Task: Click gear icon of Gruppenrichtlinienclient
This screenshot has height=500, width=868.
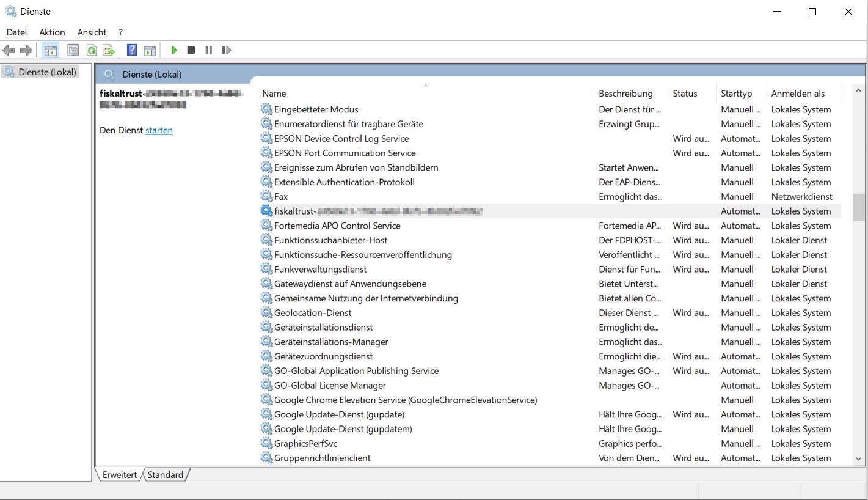Action: tap(266, 458)
